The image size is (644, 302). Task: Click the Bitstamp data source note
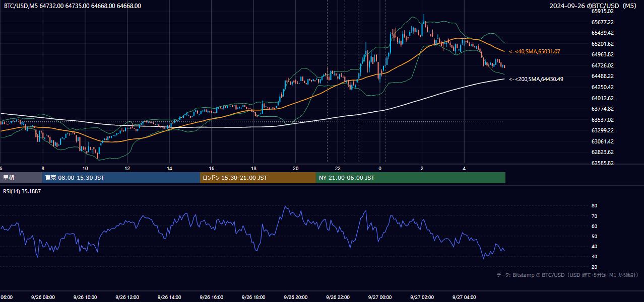point(567,275)
